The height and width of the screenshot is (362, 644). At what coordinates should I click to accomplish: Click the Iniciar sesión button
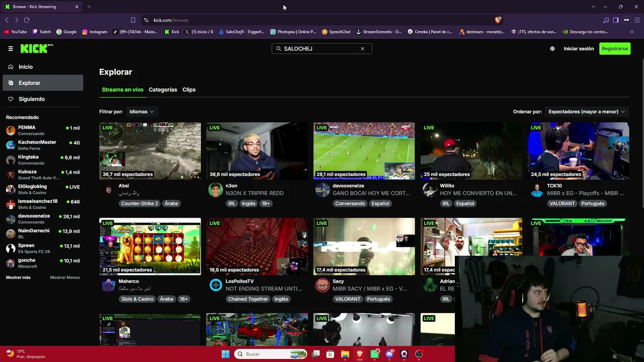coord(579,49)
